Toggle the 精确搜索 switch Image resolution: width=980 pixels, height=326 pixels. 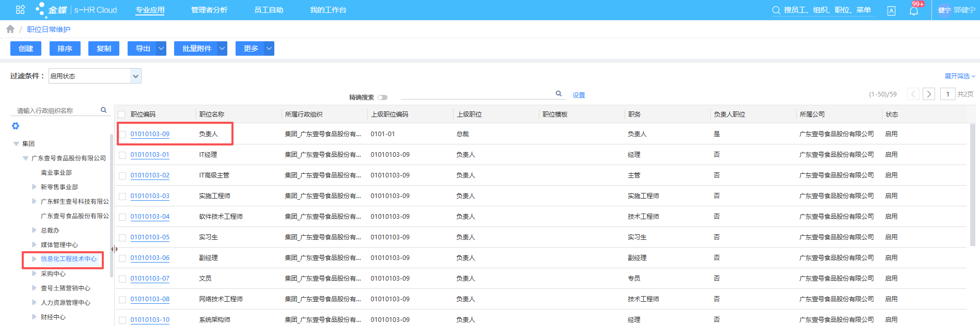(382, 97)
